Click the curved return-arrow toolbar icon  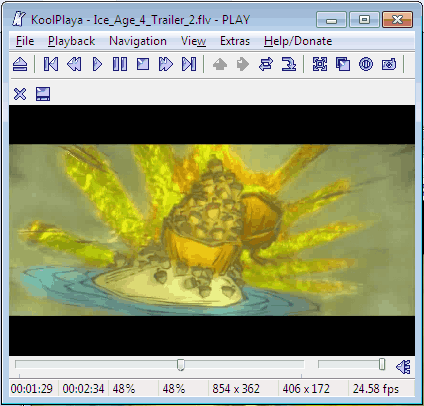(289, 64)
